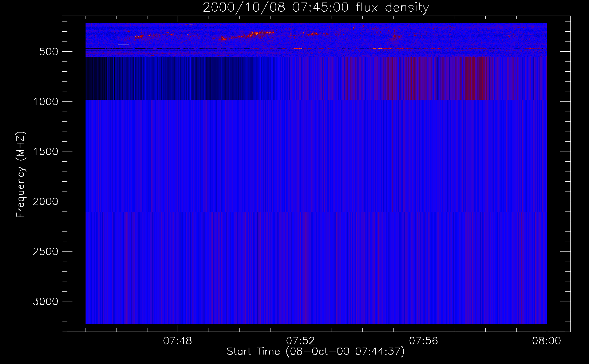Click the 07:52 time tick label

click(x=301, y=341)
